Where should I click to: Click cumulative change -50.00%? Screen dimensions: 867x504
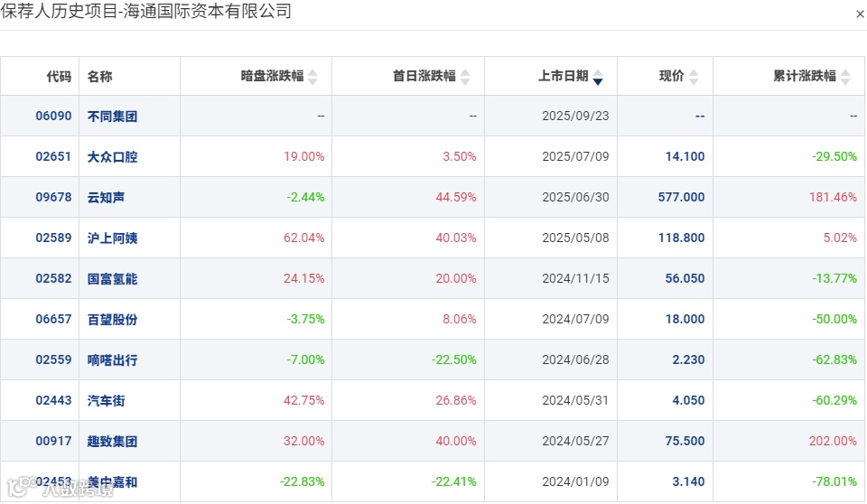834,319
